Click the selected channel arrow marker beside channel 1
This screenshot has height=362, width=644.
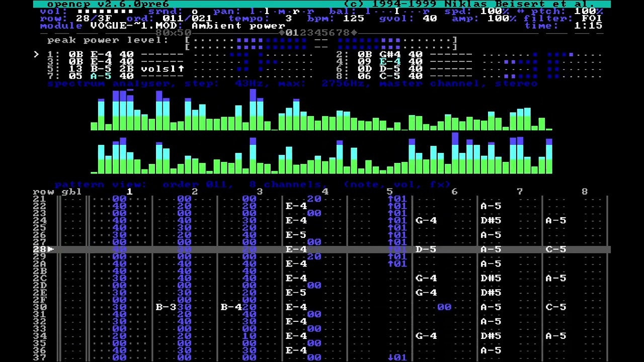[36, 54]
